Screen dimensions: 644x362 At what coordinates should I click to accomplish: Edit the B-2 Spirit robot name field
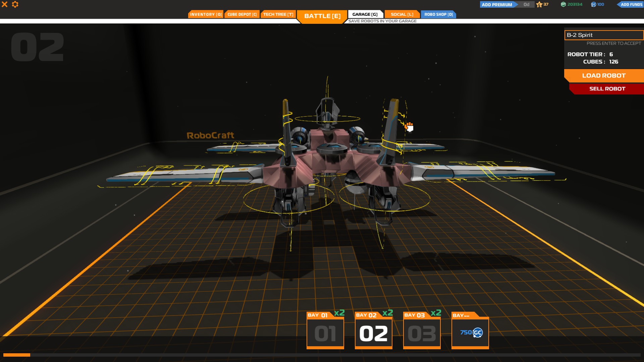tap(604, 35)
